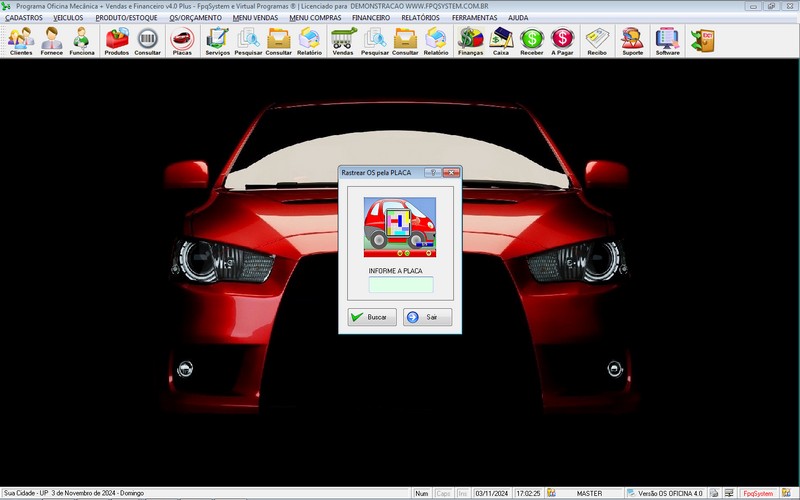Click the printer icon in status bar
Screen dimensions: 800x500
[714, 493]
